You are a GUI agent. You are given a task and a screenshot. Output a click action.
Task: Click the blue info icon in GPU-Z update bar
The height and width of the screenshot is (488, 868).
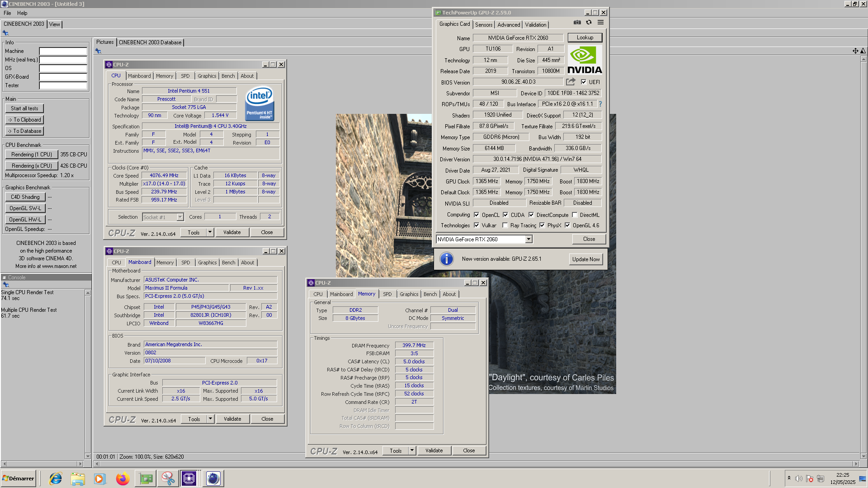tap(446, 259)
